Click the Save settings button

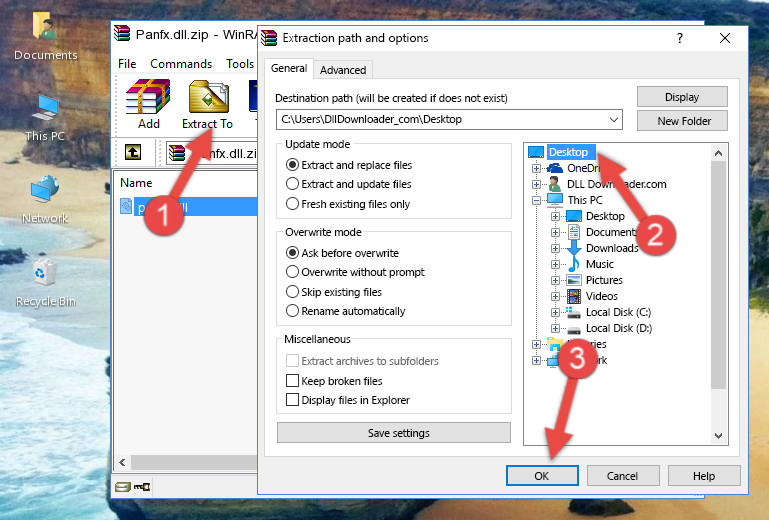[394, 433]
